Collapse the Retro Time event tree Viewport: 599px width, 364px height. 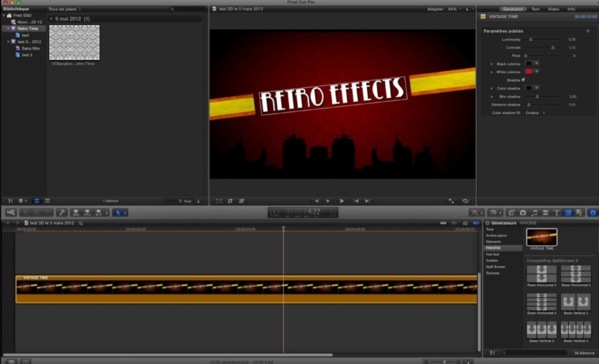pos(8,28)
